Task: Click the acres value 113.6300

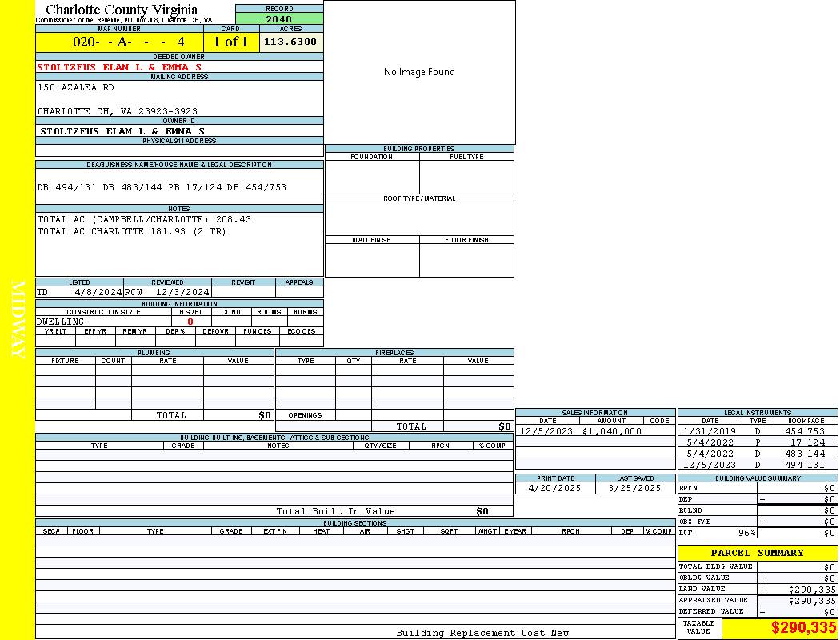Action: tap(290, 42)
